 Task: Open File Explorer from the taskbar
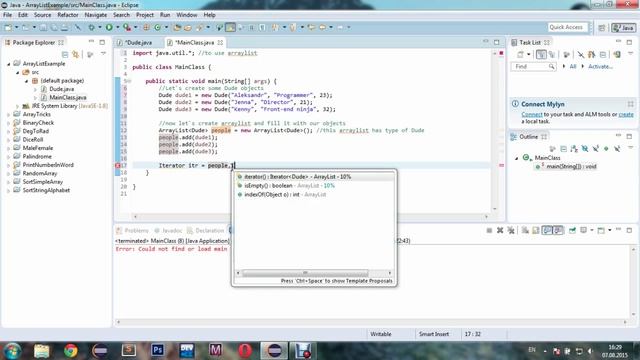(x=41, y=350)
